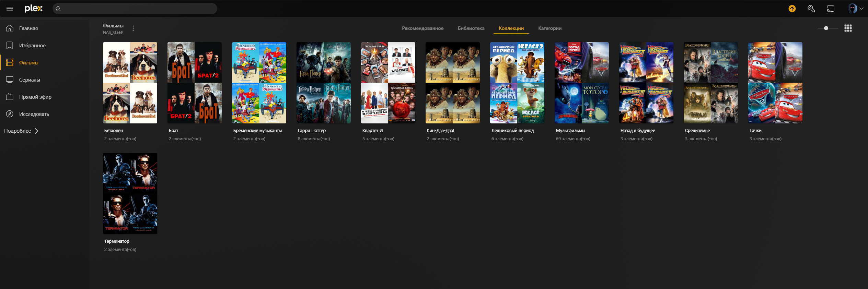
Task: Open the orange update notification icon
Action: 792,9
